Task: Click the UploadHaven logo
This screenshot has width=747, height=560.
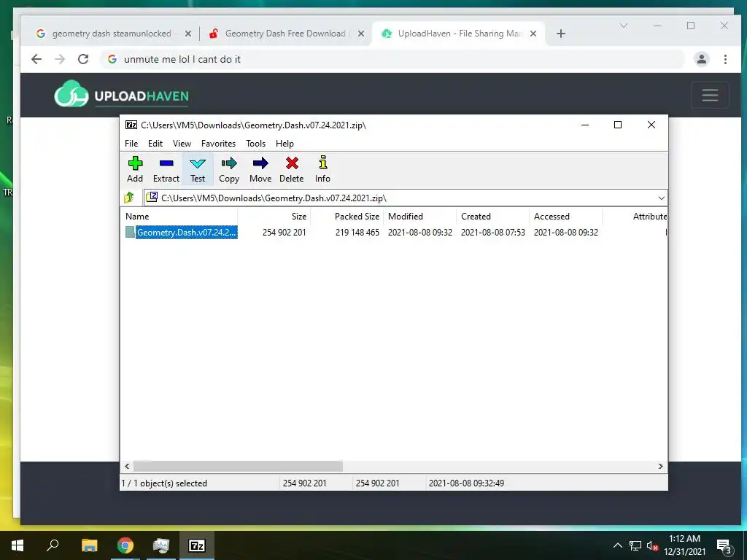Action: 122,94
